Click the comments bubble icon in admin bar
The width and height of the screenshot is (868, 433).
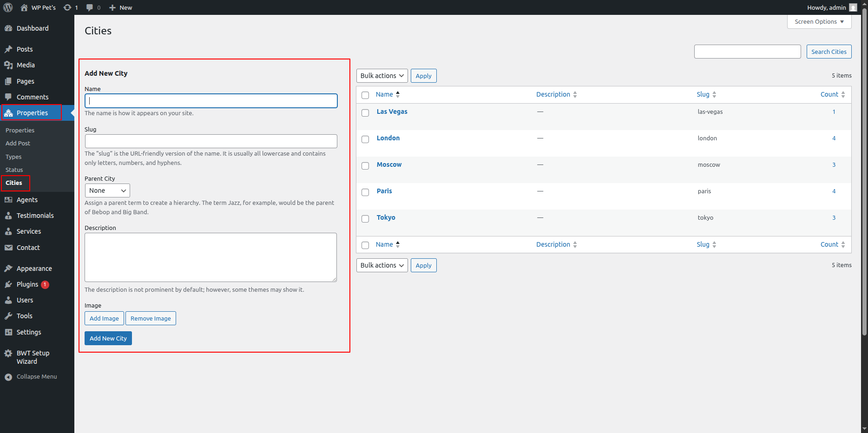(90, 7)
